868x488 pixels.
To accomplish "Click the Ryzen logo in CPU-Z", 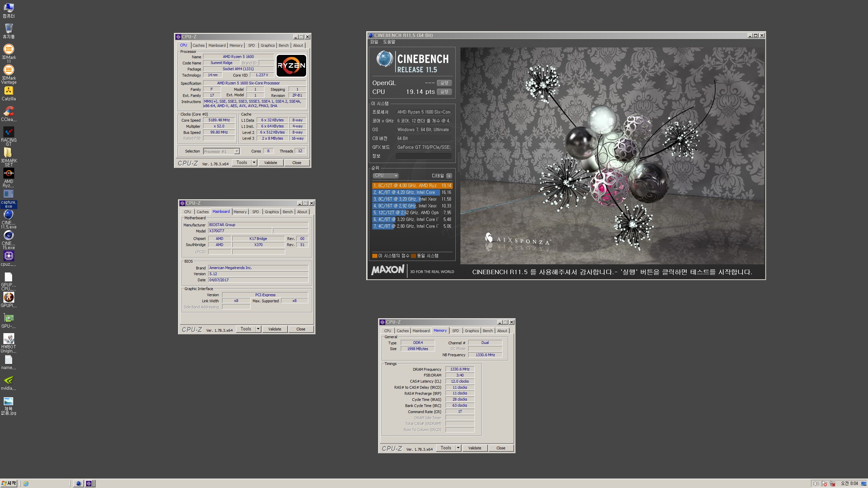I will pos(291,66).
